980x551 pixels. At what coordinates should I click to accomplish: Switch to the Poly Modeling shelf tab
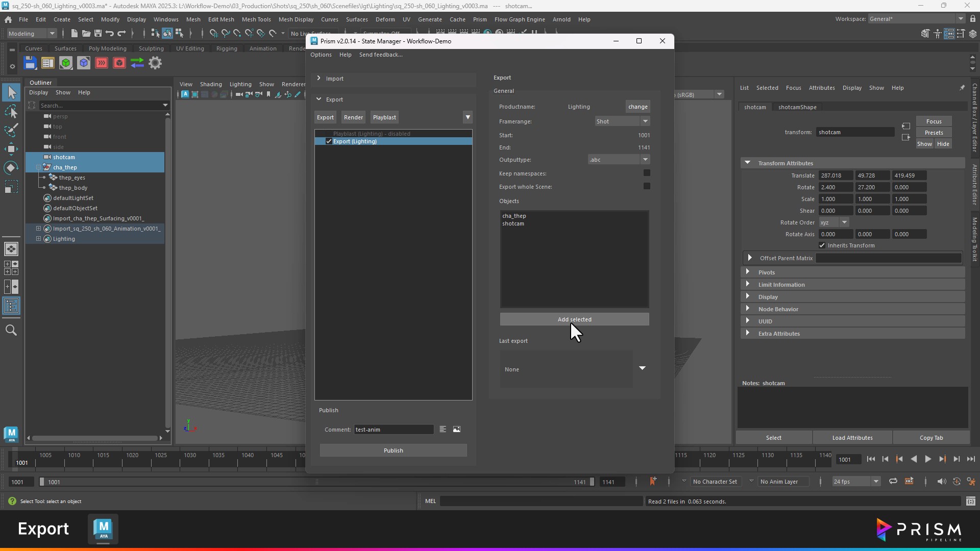point(107,48)
